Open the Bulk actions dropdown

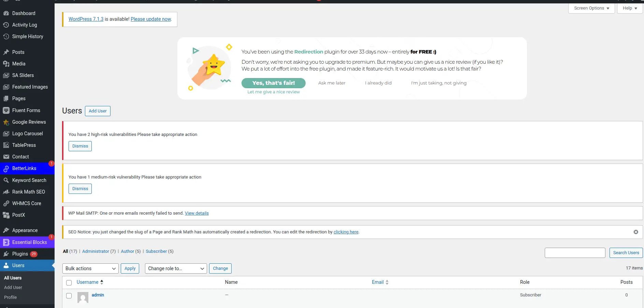point(90,268)
